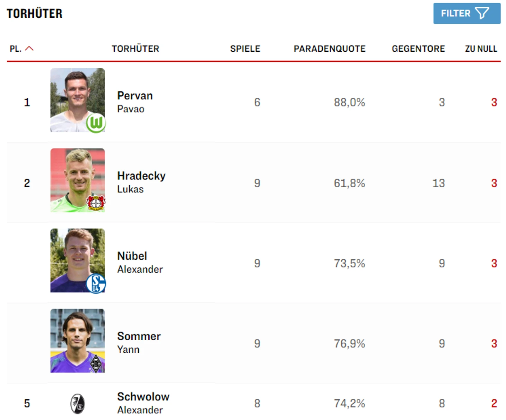Open Lukas Hradecky's player photo
This screenshot has width=506, height=420.
pyautogui.click(x=77, y=180)
